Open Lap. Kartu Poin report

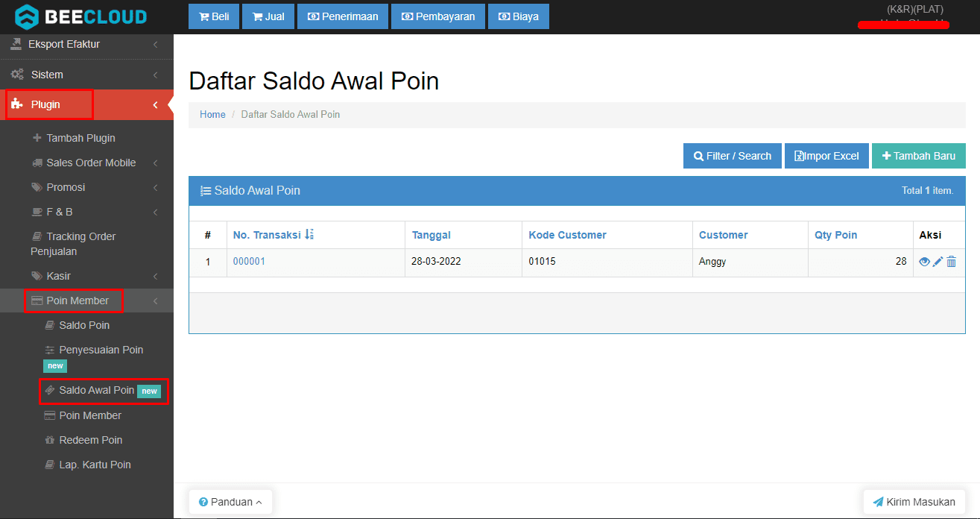pos(95,465)
